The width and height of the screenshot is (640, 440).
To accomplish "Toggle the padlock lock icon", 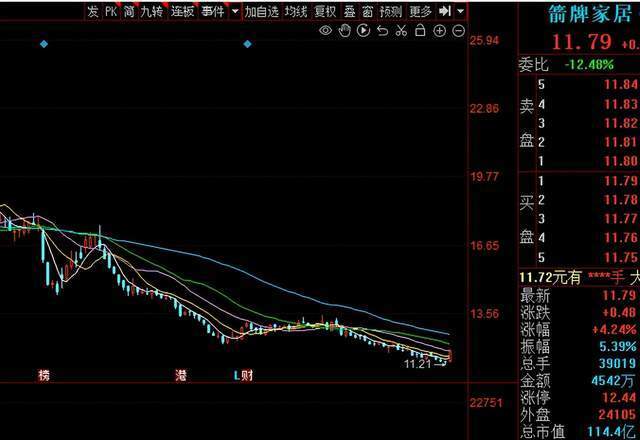I will tap(420, 31).
